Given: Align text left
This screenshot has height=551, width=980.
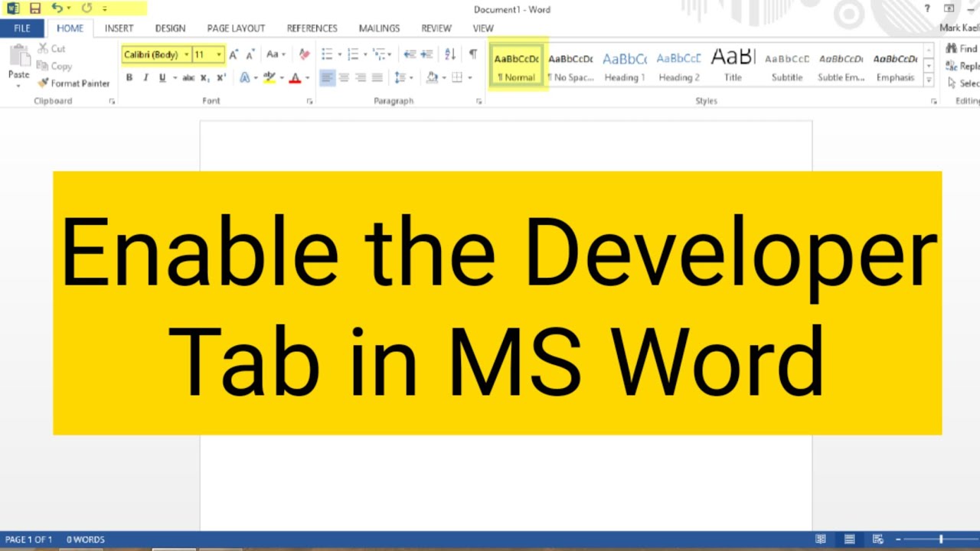Looking at the screenshot, I should (x=327, y=77).
